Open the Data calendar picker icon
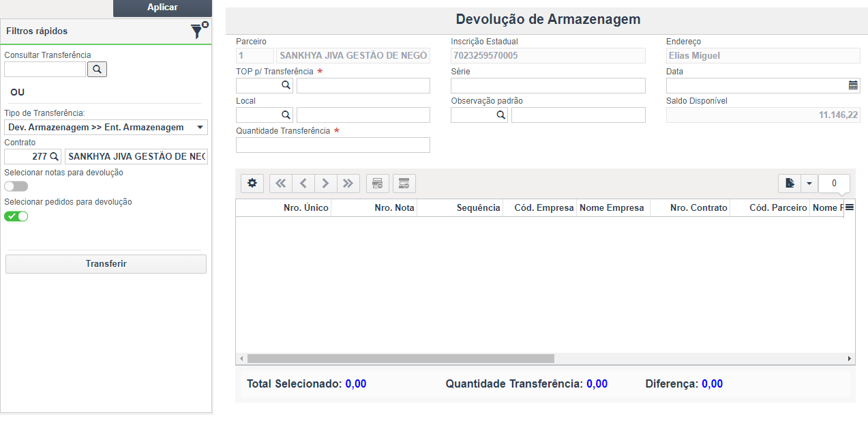868x421 pixels. 853,85
